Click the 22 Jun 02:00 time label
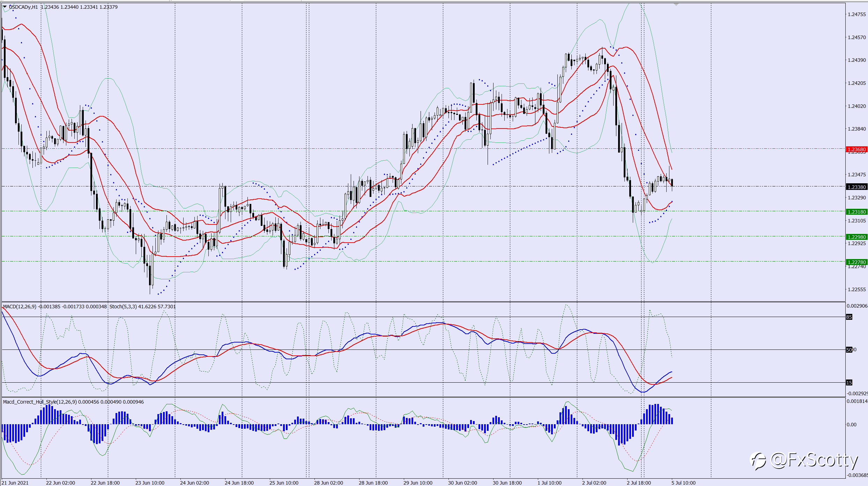This screenshot has height=486, width=868. (60, 483)
